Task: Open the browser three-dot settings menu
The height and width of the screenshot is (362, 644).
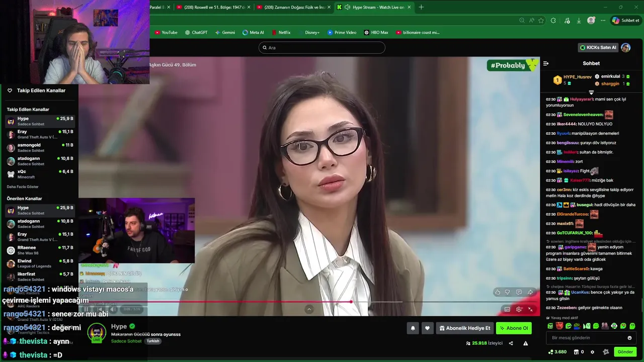Action: (x=603, y=21)
